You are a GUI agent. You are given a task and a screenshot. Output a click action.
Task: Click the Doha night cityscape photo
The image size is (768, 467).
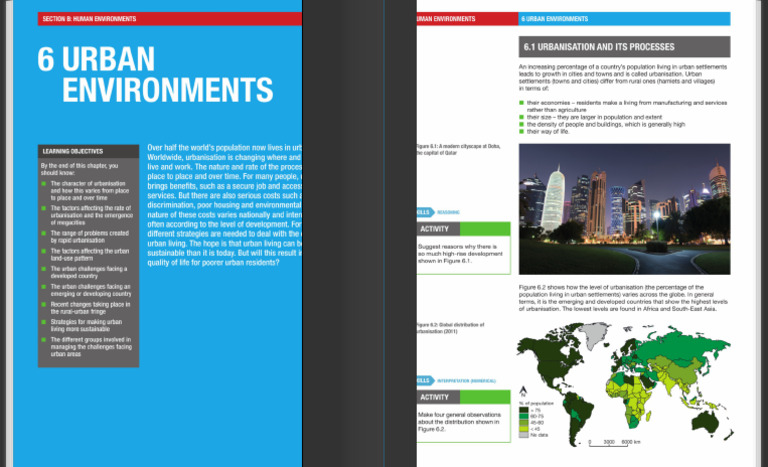coord(624,209)
